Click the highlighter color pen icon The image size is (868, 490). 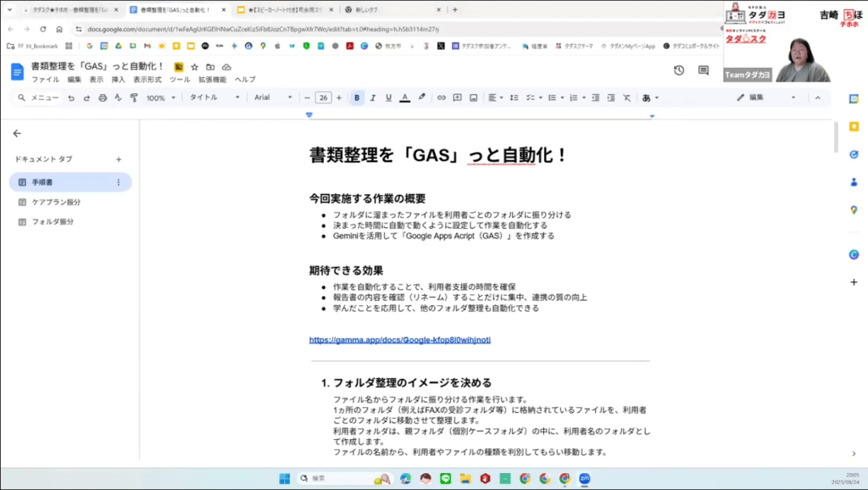click(x=421, y=98)
